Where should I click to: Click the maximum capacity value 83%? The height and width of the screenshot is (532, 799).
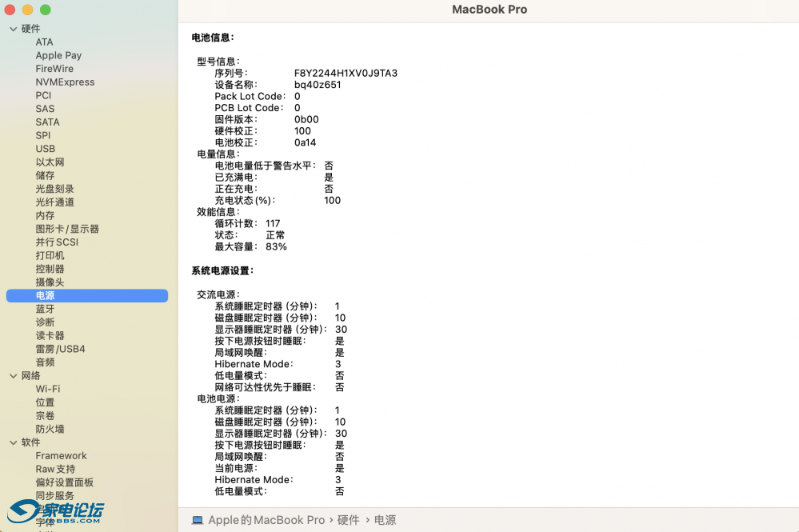[x=276, y=247]
